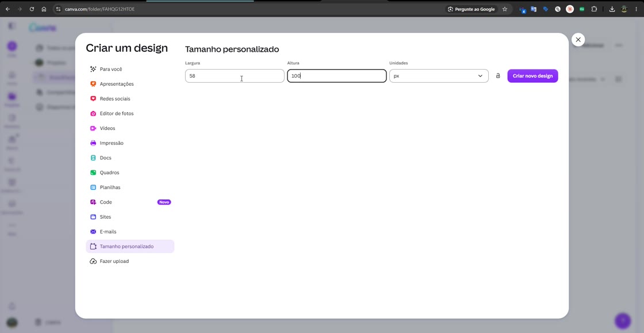Click the site info icon in address bar
644x333 pixels.
pos(58,9)
